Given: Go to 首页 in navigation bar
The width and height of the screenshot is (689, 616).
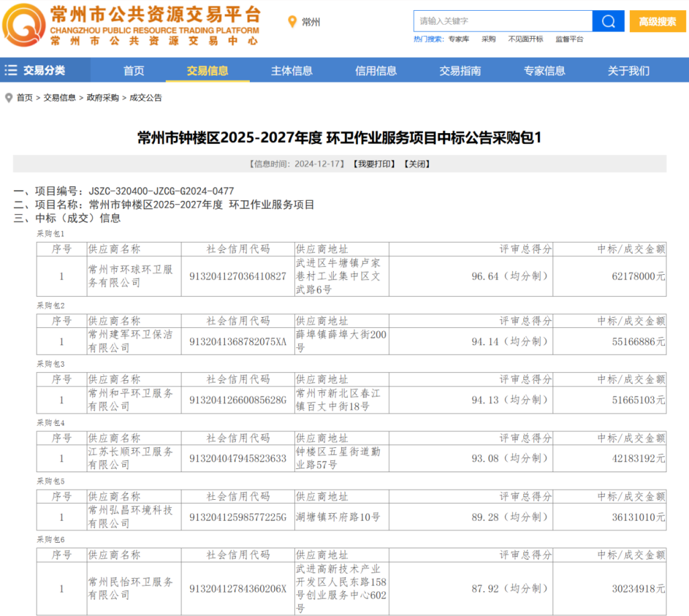Looking at the screenshot, I should [134, 71].
